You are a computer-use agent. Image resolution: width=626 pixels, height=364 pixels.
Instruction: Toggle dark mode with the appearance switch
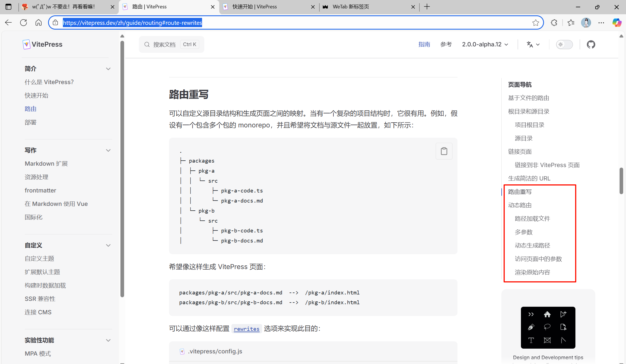click(564, 44)
